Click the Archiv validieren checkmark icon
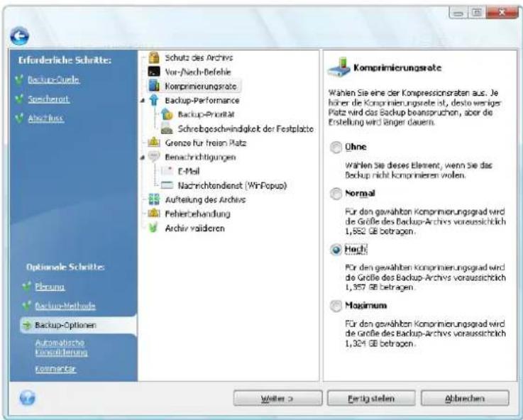This screenshot has width=523, height=420. point(153,228)
